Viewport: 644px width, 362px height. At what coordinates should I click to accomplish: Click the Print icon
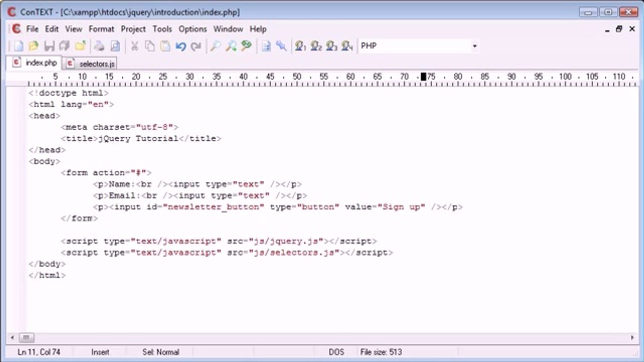[100, 46]
